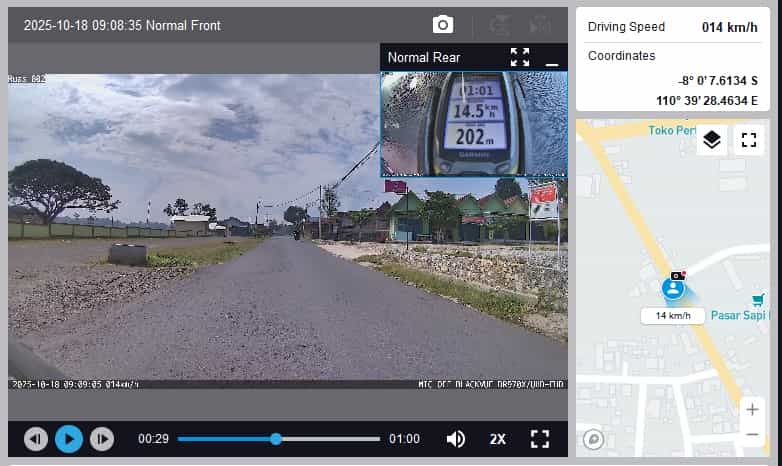Skip to next video
782x466 pixels.
pyautogui.click(x=102, y=438)
